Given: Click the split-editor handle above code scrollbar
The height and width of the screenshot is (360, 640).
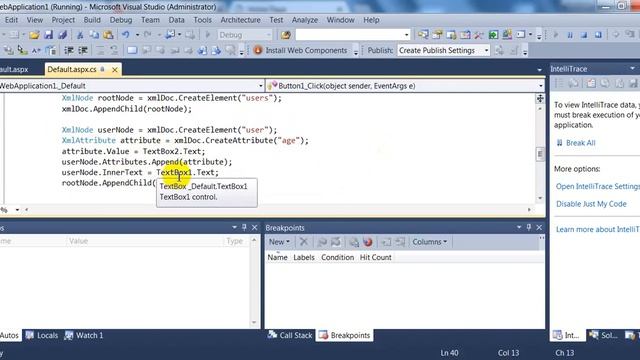Looking at the screenshot, I should coord(540,98).
